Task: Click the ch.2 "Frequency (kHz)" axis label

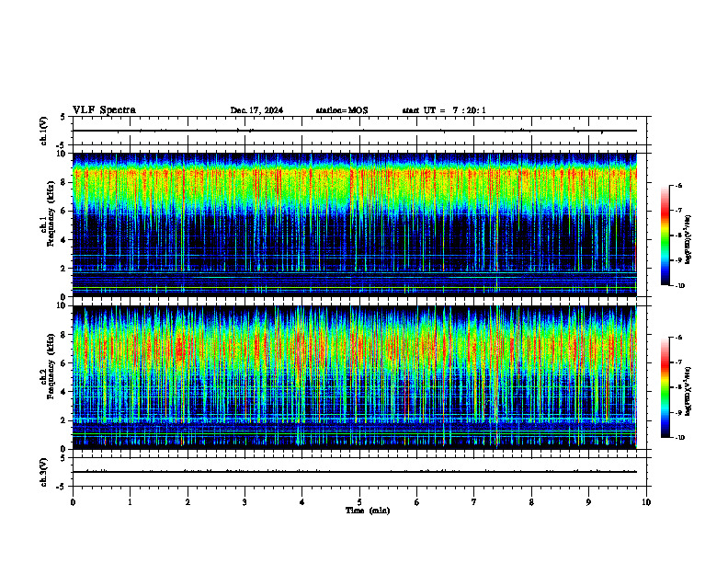Action: tap(51, 365)
